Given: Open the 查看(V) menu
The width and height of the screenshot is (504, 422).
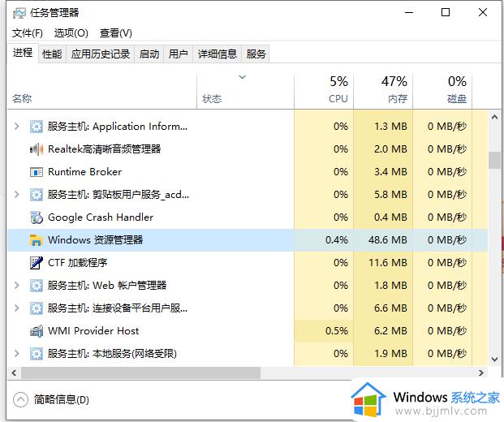Looking at the screenshot, I should click(116, 32).
